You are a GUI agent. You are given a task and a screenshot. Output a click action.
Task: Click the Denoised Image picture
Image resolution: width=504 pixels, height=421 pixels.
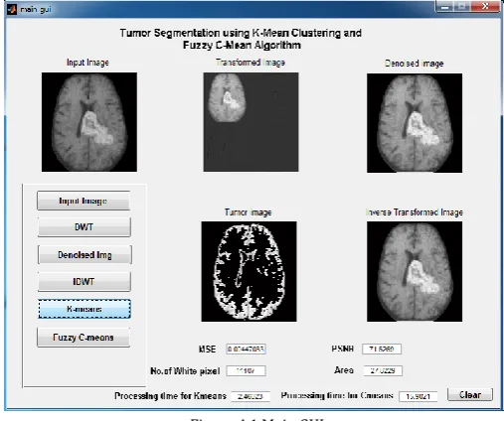415,123
